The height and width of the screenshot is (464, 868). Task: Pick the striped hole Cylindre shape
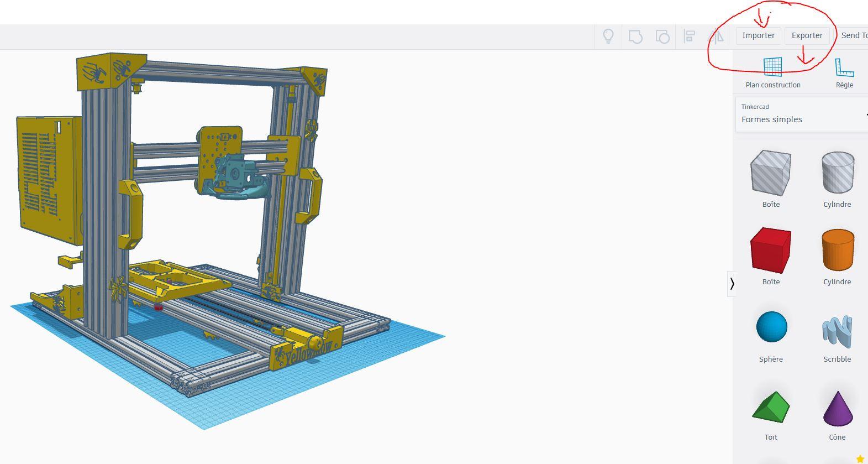click(x=837, y=179)
